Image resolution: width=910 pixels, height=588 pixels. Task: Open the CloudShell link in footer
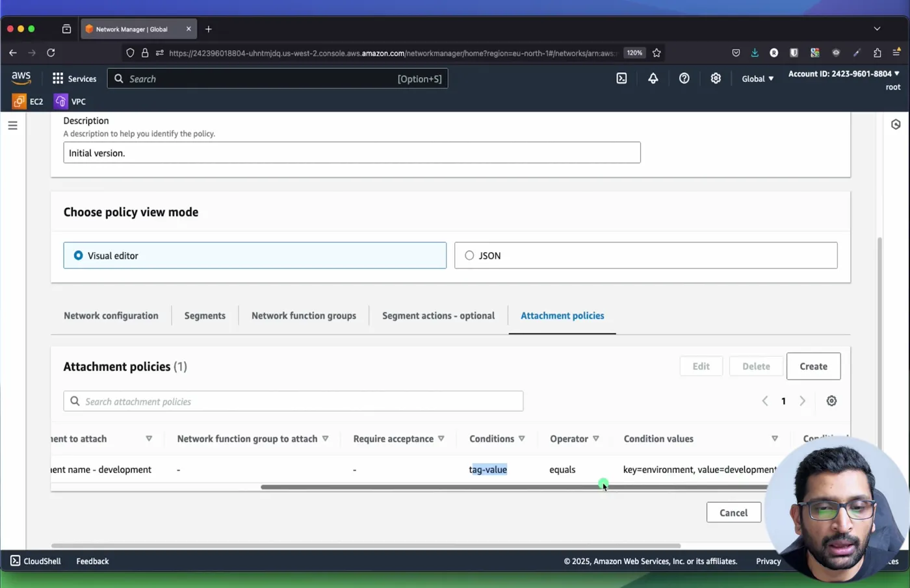tap(36, 561)
